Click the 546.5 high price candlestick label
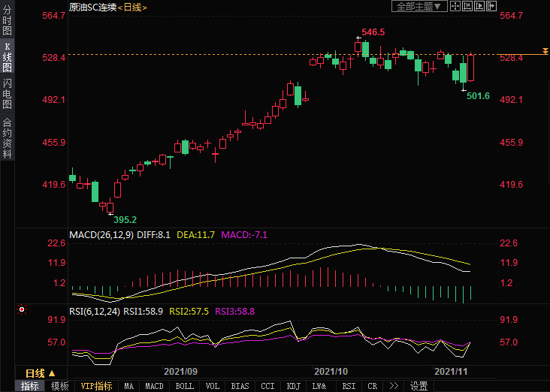The width and height of the screenshot is (550, 392). point(373,32)
